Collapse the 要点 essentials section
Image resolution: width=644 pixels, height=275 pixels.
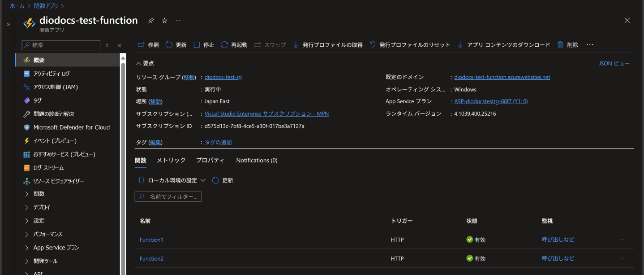145,63
